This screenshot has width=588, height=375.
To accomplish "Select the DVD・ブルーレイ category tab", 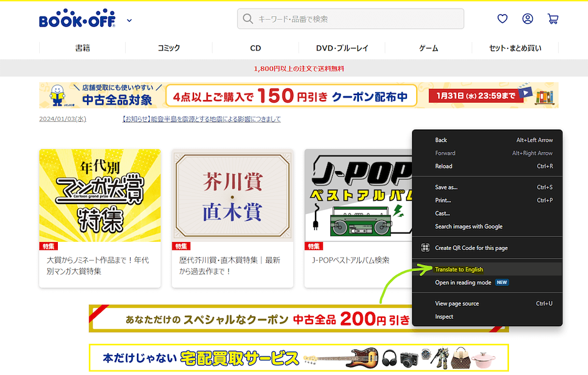I will pyautogui.click(x=342, y=48).
